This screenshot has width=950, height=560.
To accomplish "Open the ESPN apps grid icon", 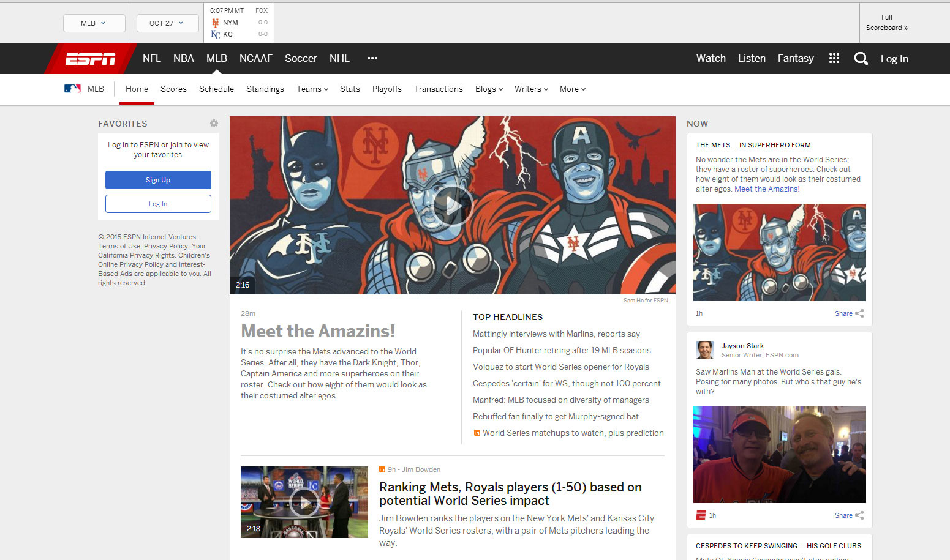I will click(x=834, y=58).
